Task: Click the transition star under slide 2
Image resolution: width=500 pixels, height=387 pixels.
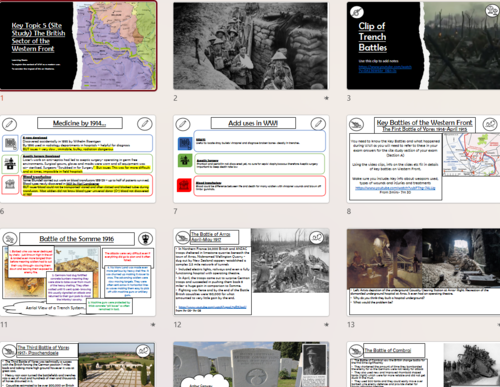Action: [326, 98]
